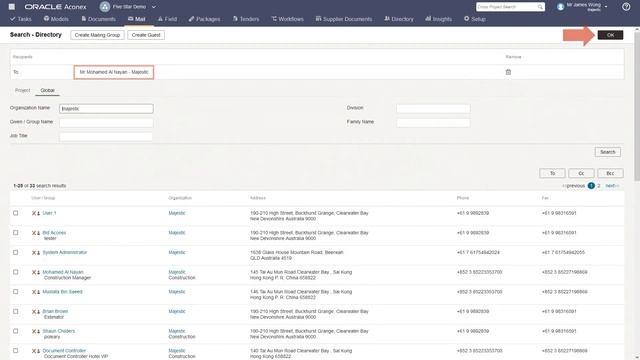Remove recipient with the trash icon
The image size is (640, 360).
click(x=508, y=72)
